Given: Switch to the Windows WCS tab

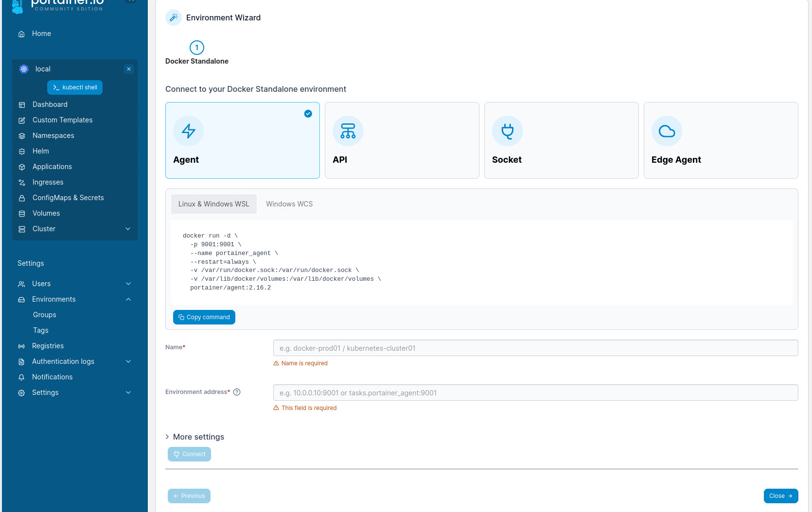Looking at the screenshot, I should 289,204.
